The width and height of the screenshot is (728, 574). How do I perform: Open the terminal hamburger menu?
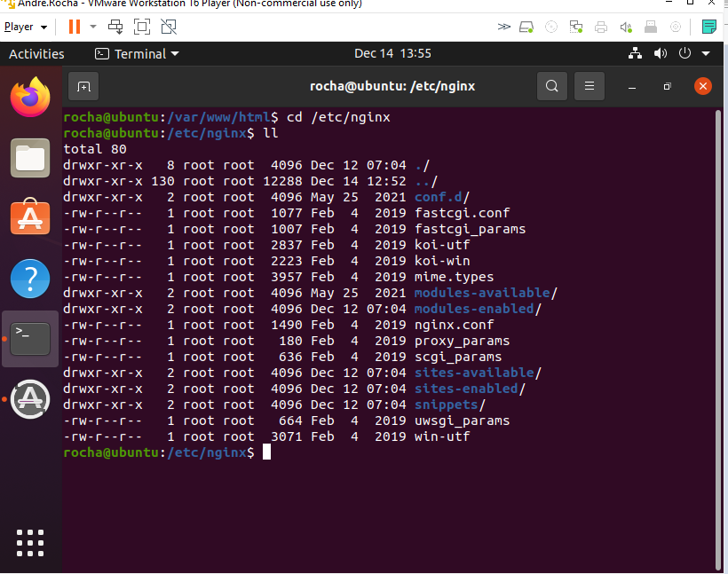[x=589, y=86]
